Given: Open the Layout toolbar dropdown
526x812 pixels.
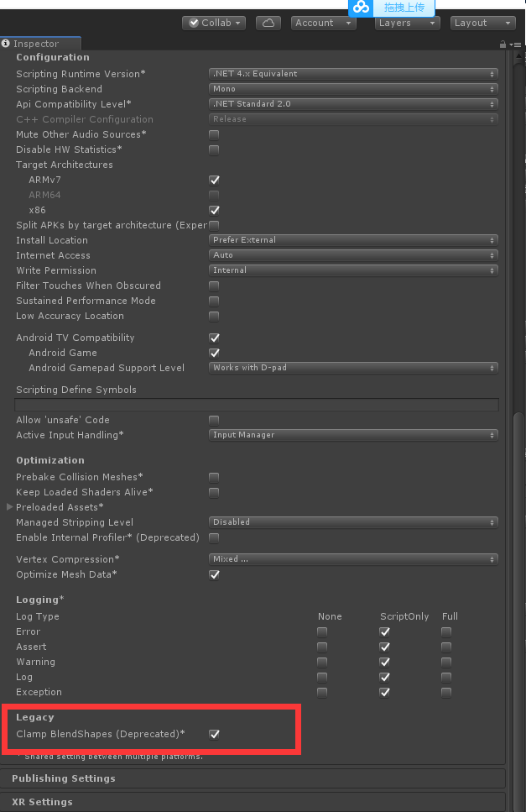Looking at the screenshot, I should 482,23.
